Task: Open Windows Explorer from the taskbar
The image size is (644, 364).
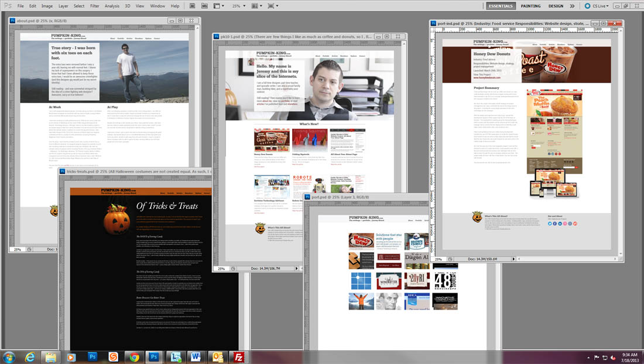Action: point(50,357)
